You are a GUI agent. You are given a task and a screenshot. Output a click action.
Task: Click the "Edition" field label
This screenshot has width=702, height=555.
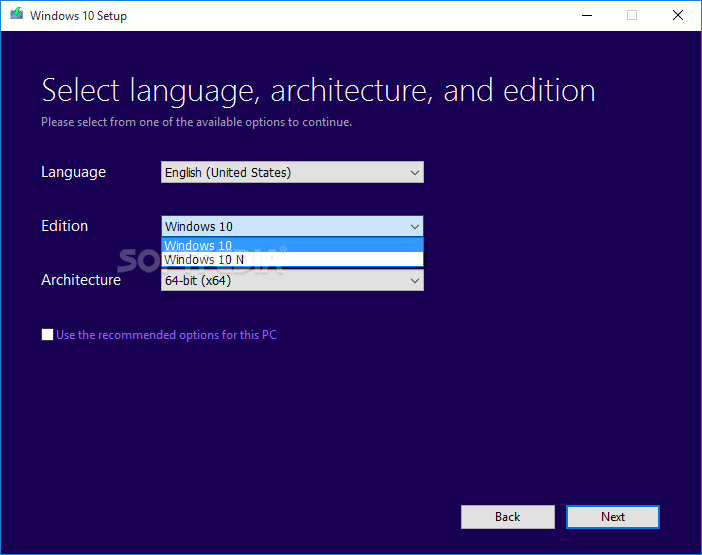[64, 226]
